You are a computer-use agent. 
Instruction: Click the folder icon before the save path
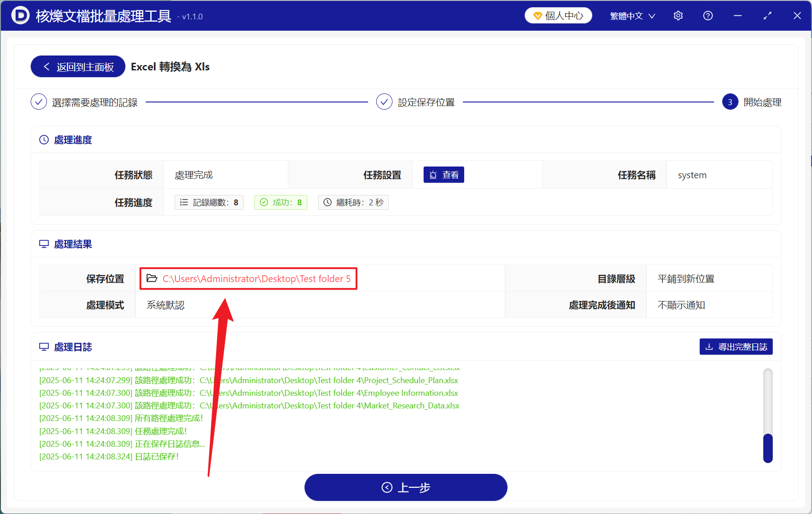(152, 278)
